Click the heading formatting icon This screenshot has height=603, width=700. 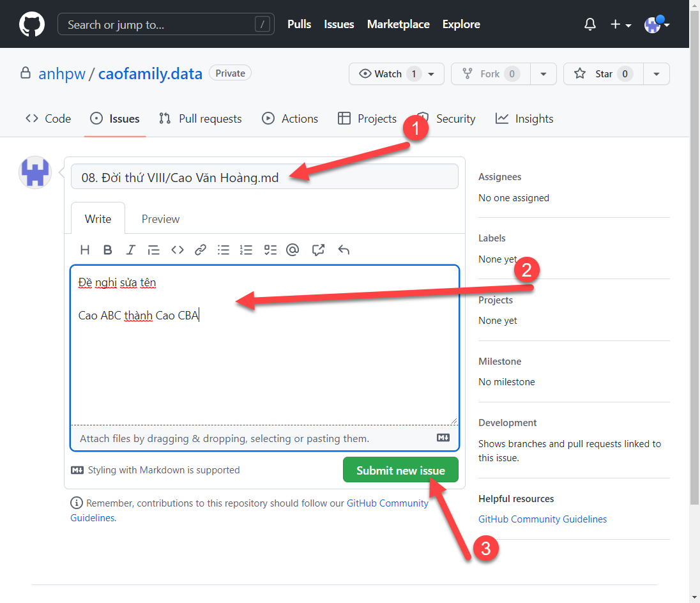click(x=84, y=250)
